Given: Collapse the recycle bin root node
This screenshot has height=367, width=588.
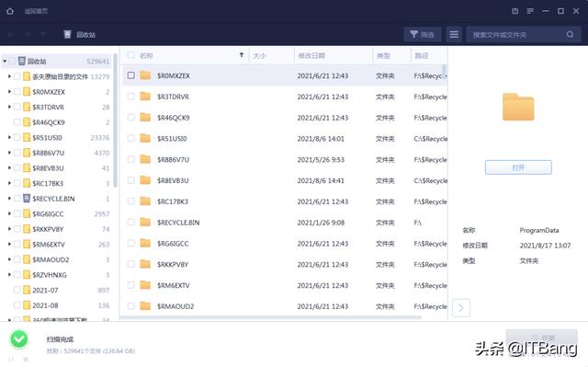Looking at the screenshot, I should click(x=5, y=61).
